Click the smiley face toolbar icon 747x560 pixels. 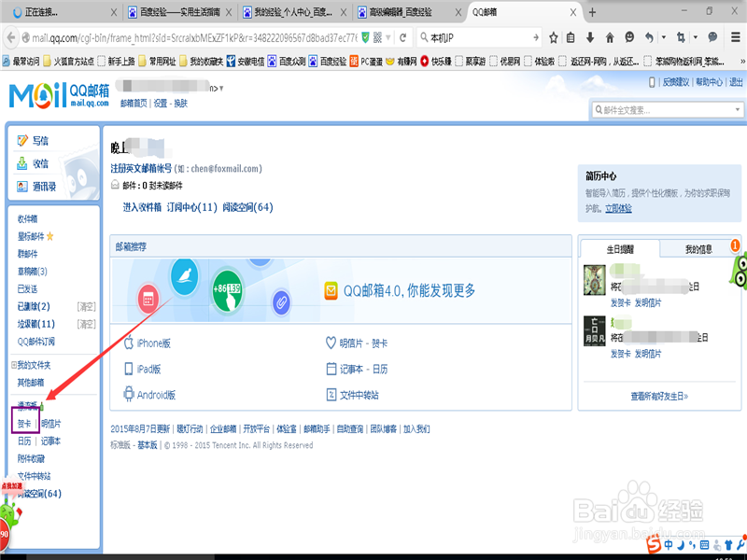pos(629,37)
